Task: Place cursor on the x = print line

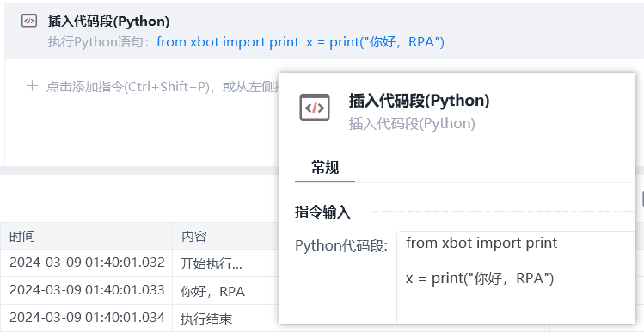Action: click(x=480, y=279)
